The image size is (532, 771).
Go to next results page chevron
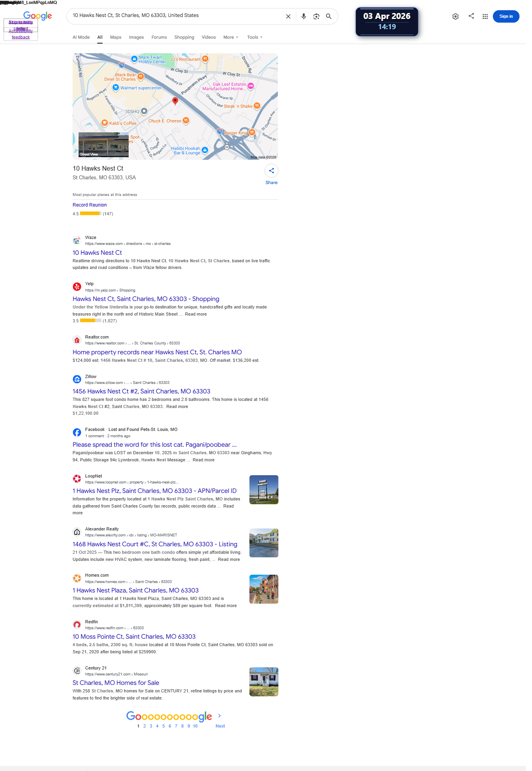point(219,716)
